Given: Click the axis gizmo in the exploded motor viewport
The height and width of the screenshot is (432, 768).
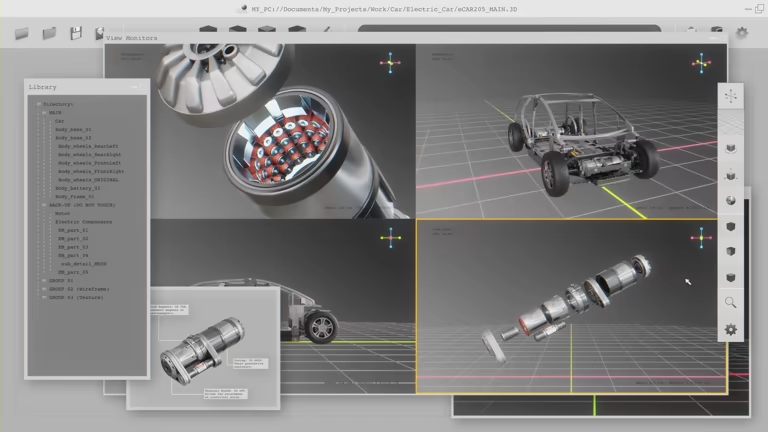Looking at the screenshot, I should (x=702, y=237).
